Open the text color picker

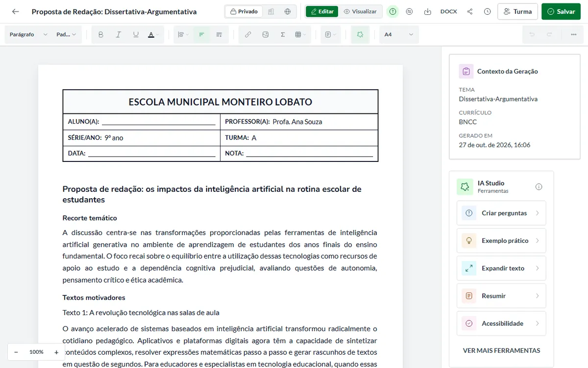point(153,35)
